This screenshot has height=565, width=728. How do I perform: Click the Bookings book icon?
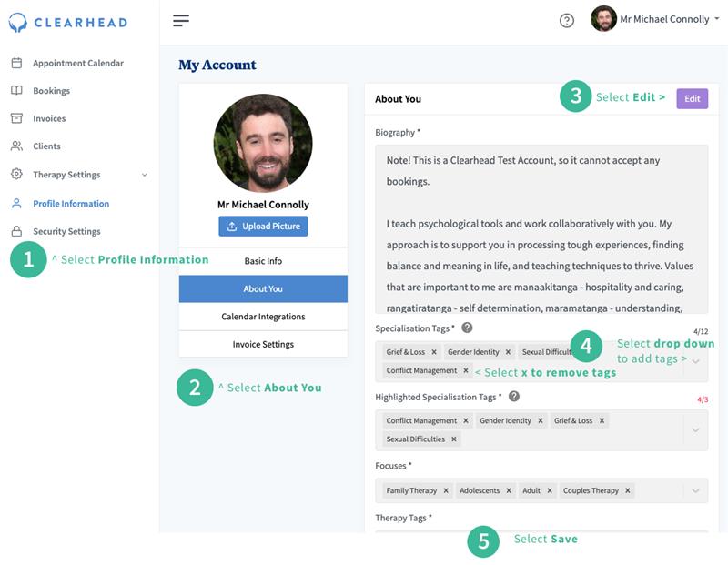pyautogui.click(x=16, y=91)
